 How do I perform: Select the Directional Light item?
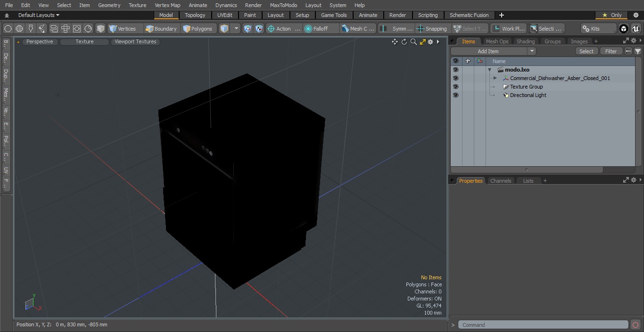click(528, 95)
